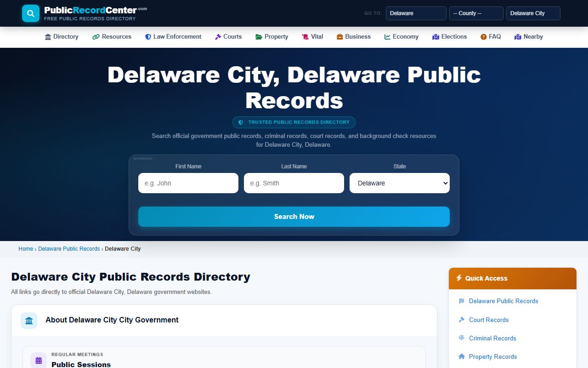Open the Resources navigation tab

pos(112,37)
